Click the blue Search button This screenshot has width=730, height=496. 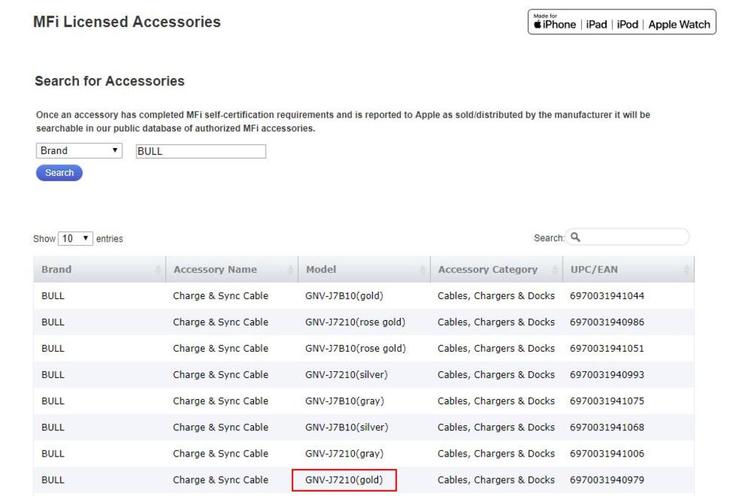point(59,173)
